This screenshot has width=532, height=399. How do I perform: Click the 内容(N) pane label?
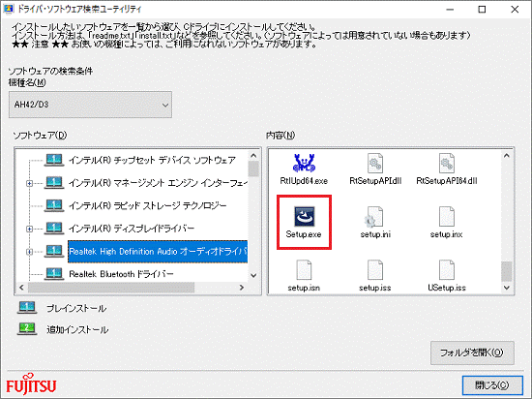coord(281,136)
